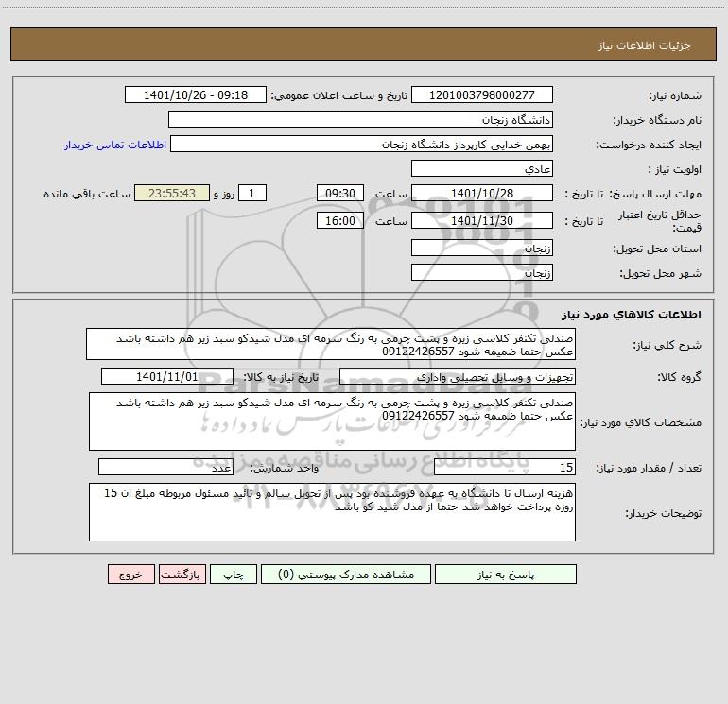Click the buyer name field دانشگاه زنجان

360,119
